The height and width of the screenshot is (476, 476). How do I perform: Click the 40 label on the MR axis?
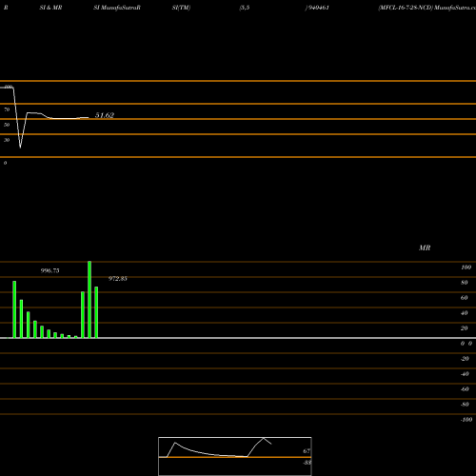(x=465, y=313)
